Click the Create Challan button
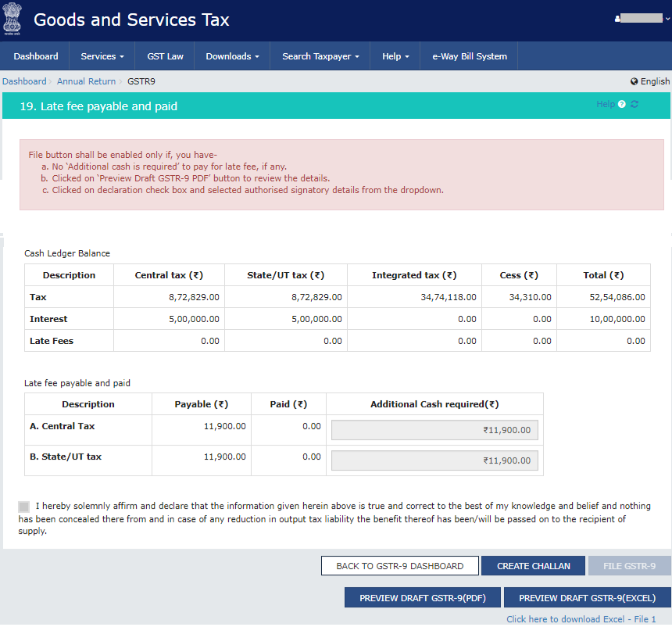The width and height of the screenshot is (672, 627). coord(533,566)
